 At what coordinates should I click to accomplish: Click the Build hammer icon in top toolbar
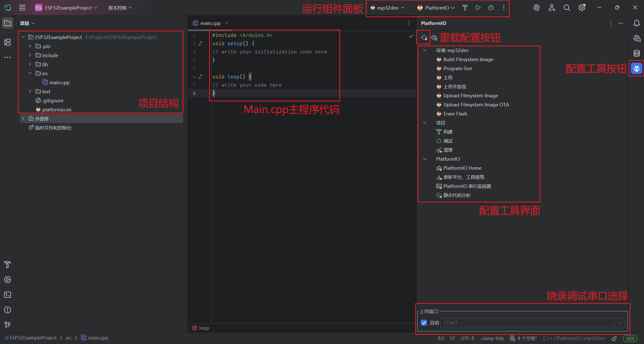pyautogui.click(x=465, y=8)
